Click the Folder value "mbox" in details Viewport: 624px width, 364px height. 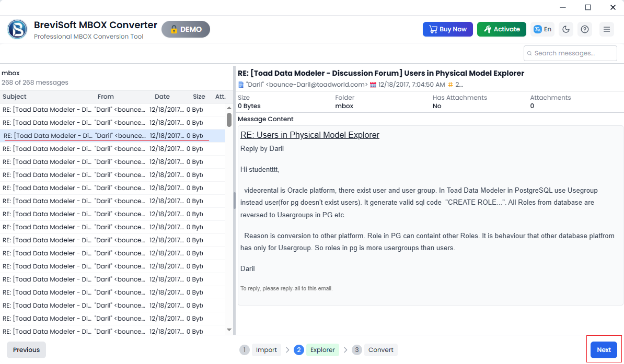point(344,106)
